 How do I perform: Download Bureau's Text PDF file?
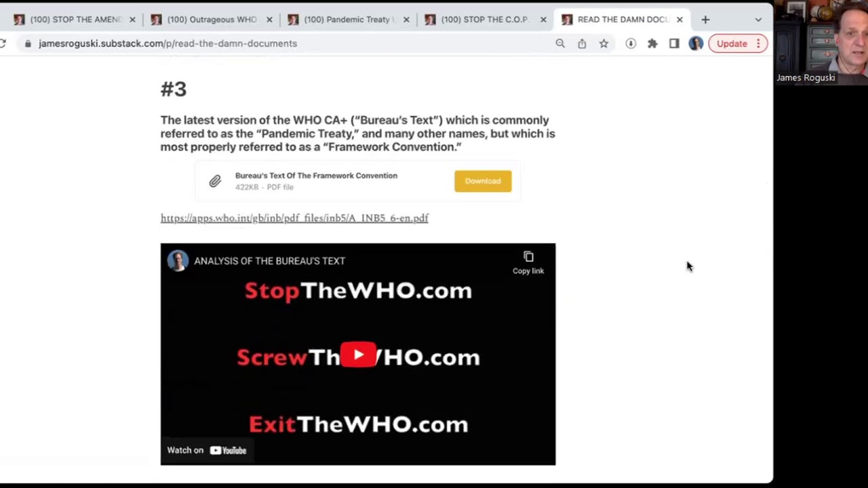[483, 181]
